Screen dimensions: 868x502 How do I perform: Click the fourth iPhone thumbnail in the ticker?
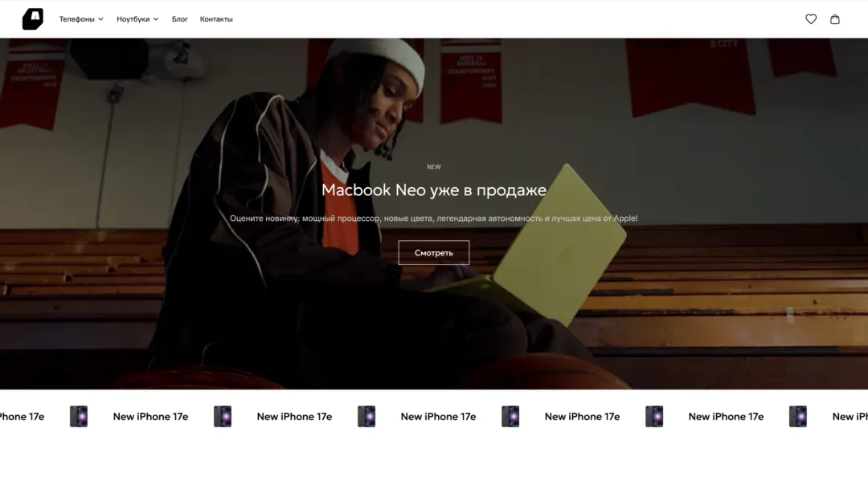pos(510,416)
